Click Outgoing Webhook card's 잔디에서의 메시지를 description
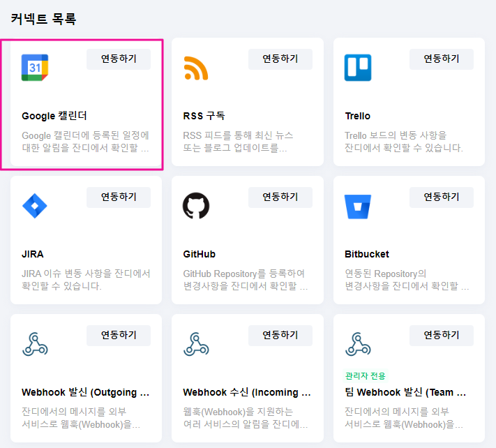Image resolution: width=496 pixels, height=448 pixels. (x=81, y=418)
